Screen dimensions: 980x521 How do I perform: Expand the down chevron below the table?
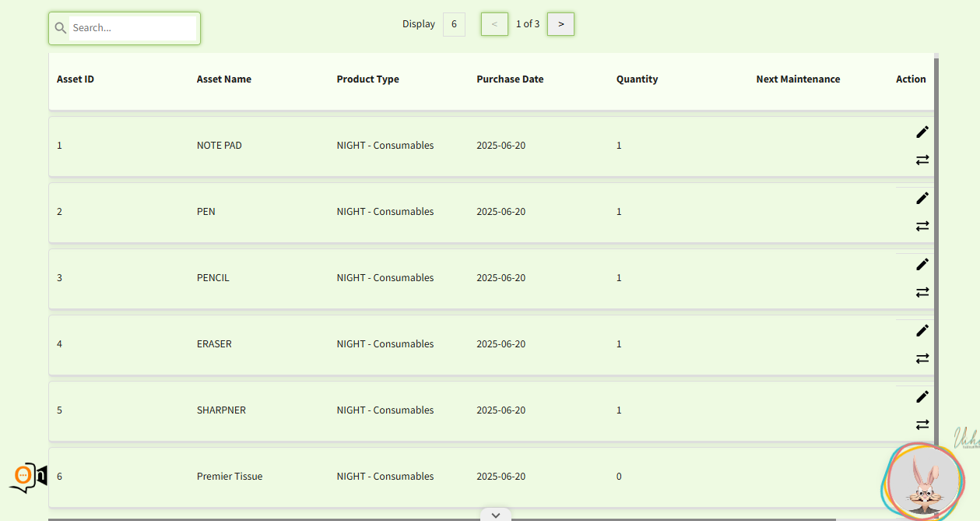[x=496, y=515]
